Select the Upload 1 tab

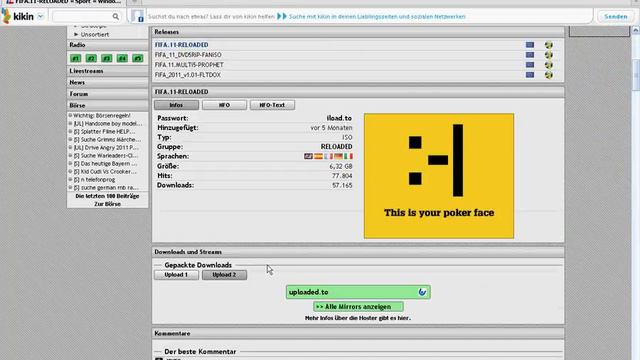click(176, 275)
